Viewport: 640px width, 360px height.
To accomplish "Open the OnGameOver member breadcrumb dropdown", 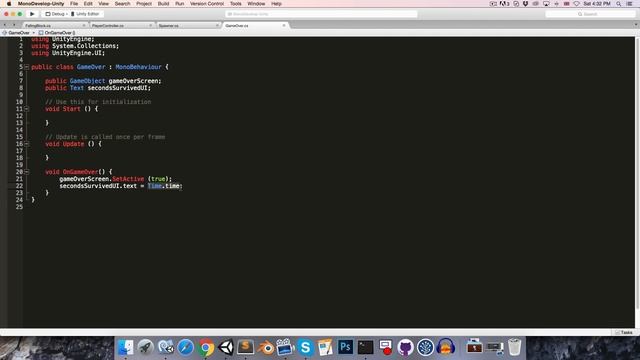I will coord(57,33).
